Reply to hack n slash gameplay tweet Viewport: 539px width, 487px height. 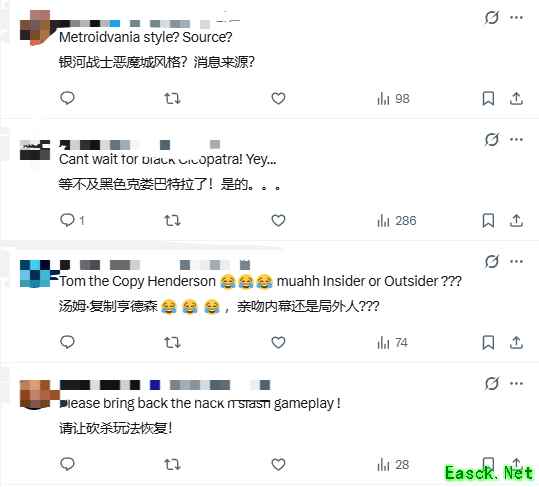pos(67,464)
